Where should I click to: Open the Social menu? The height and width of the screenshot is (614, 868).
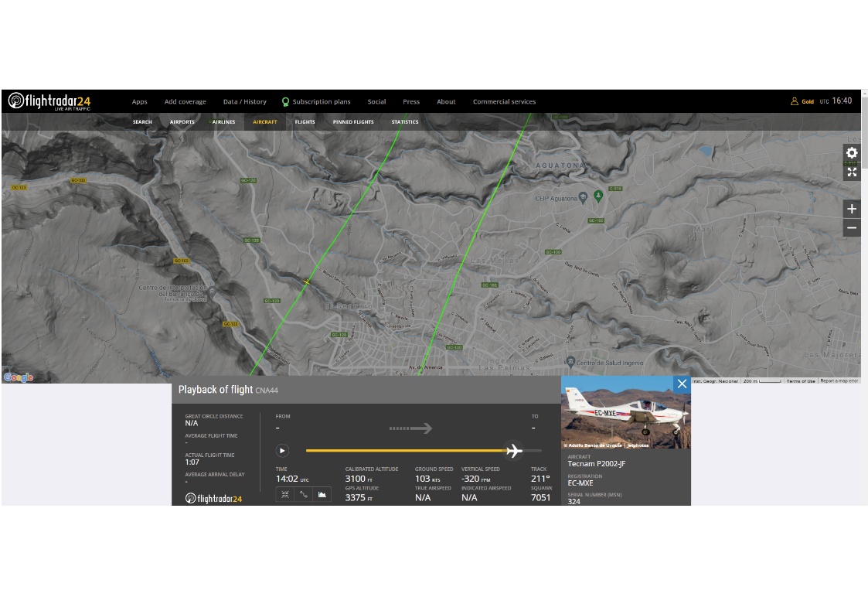coord(376,102)
